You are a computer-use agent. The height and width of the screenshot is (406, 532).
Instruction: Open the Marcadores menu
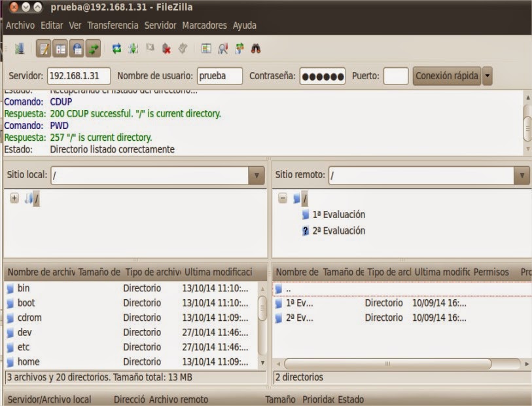pos(204,25)
